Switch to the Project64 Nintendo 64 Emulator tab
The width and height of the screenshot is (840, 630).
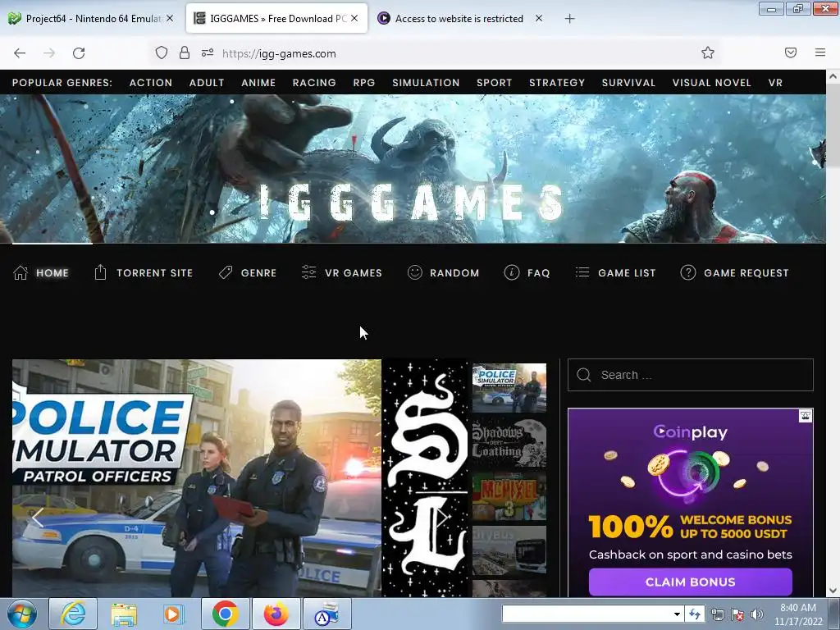tap(91, 19)
